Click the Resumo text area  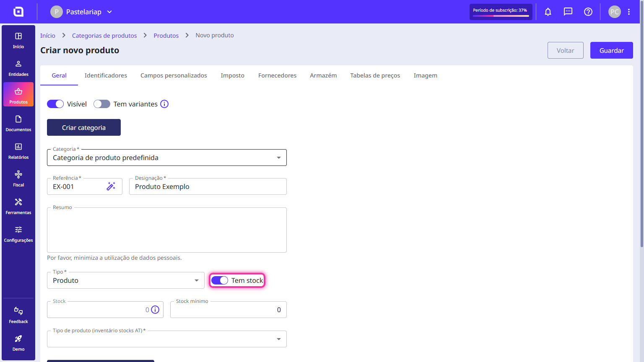click(167, 230)
